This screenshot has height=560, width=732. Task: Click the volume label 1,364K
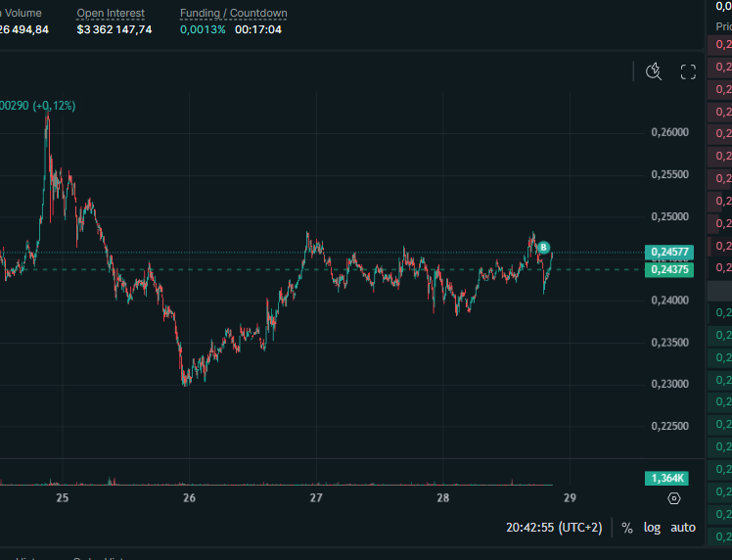666,479
